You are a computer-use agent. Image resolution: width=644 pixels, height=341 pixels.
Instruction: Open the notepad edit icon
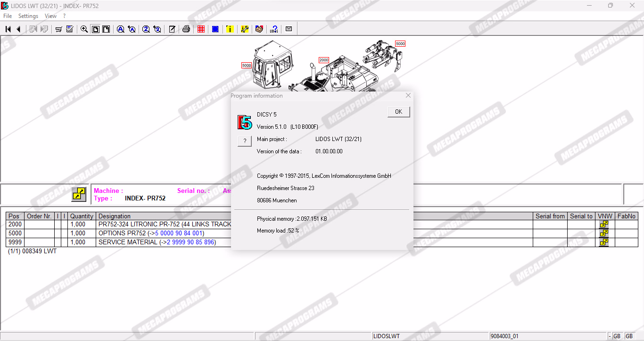(172, 29)
